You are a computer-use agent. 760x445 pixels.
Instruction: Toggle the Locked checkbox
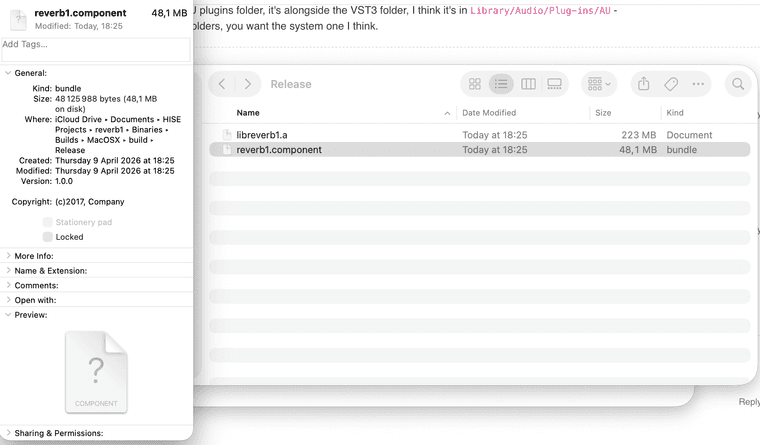pos(48,237)
